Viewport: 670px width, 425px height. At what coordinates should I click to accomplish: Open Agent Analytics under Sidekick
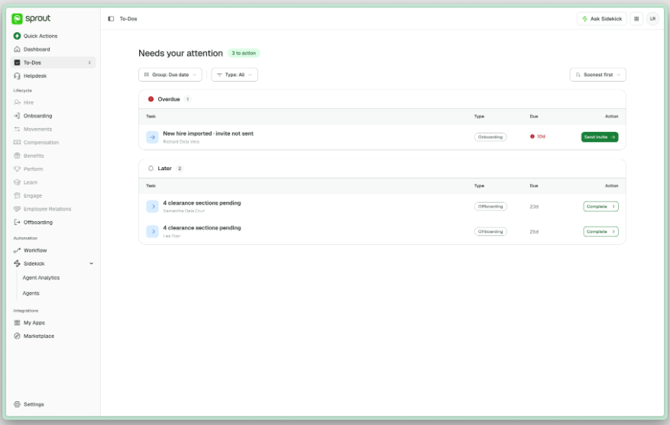tap(41, 278)
